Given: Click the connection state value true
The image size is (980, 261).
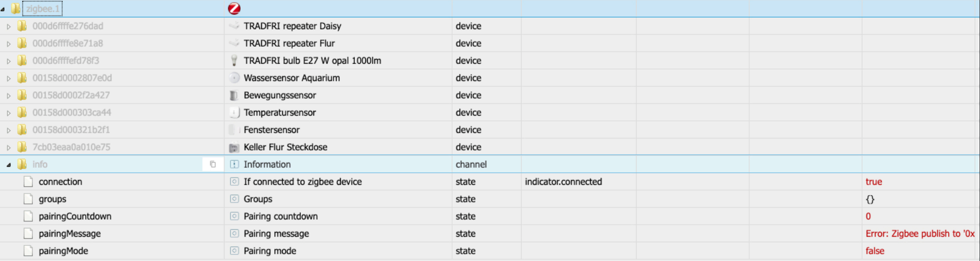Looking at the screenshot, I should 873,182.
